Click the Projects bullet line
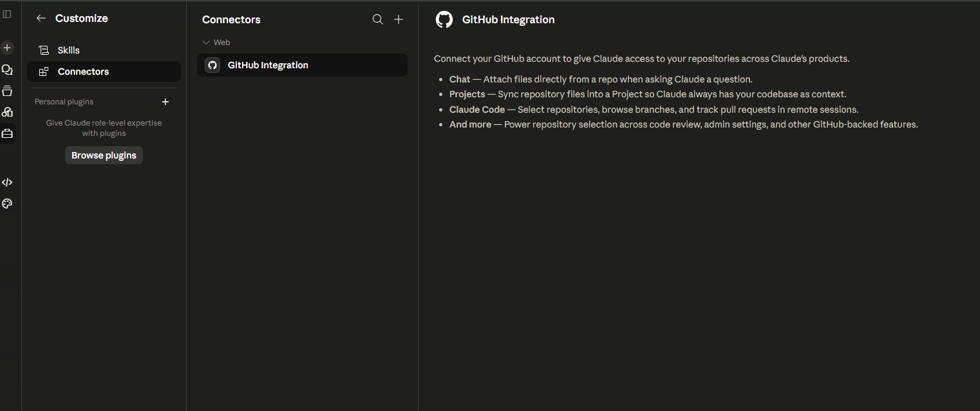This screenshot has height=411, width=980. point(648,94)
